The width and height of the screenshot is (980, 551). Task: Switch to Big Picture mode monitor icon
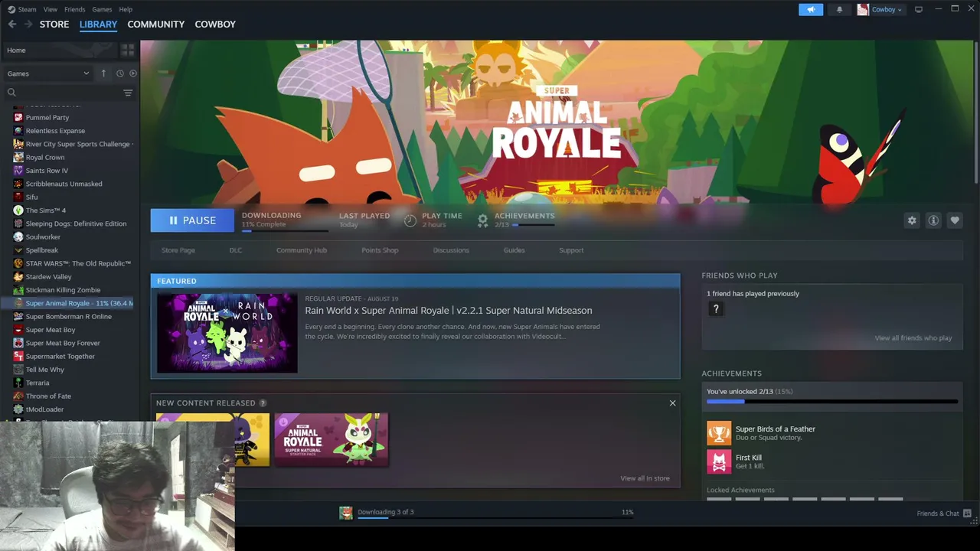click(x=919, y=9)
